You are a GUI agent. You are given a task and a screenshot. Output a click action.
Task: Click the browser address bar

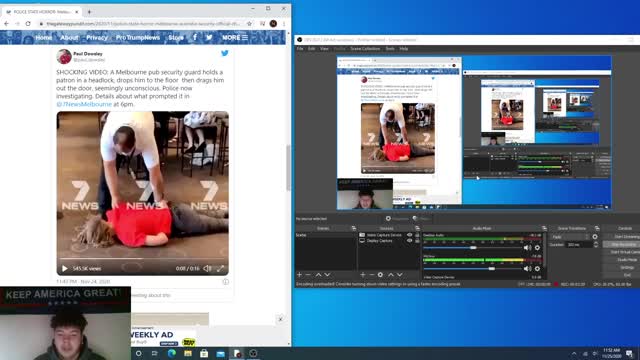pos(143,24)
